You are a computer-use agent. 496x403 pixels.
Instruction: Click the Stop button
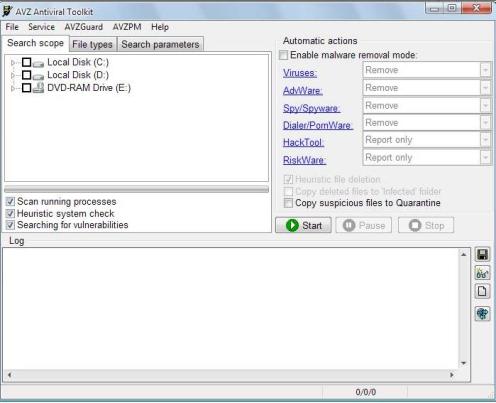pos(426,225)
